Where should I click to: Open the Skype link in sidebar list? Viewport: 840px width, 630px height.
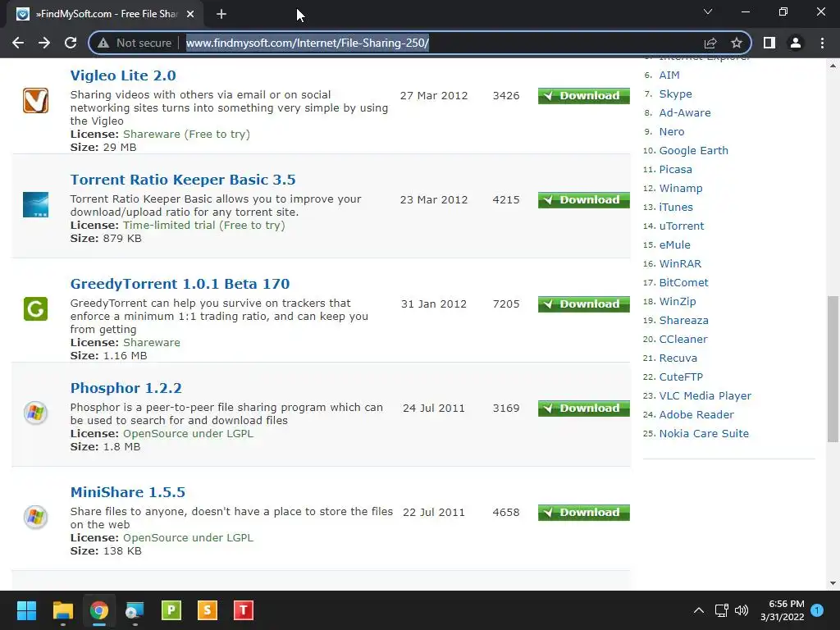click(x=676, y=94)
